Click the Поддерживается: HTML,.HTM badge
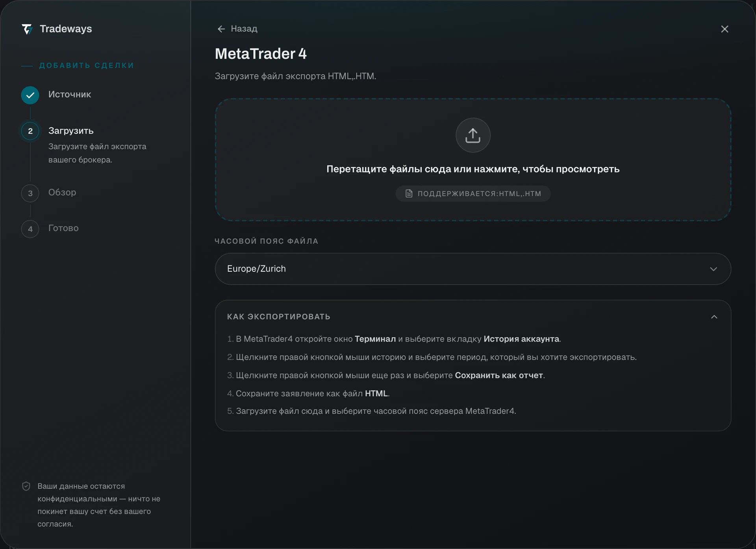This screenshot has width=756, height=549. (x=473, y=194)
